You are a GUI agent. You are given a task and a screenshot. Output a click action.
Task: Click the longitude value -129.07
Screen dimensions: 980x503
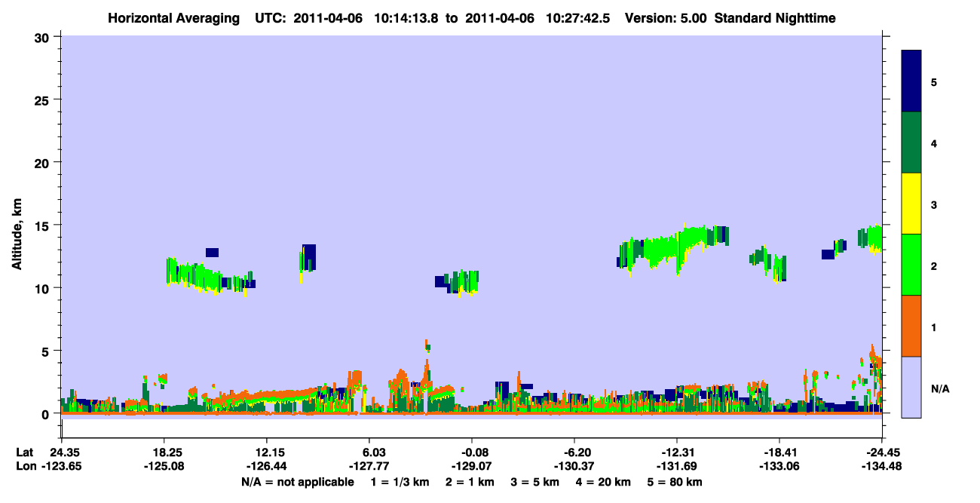[471, 466]
